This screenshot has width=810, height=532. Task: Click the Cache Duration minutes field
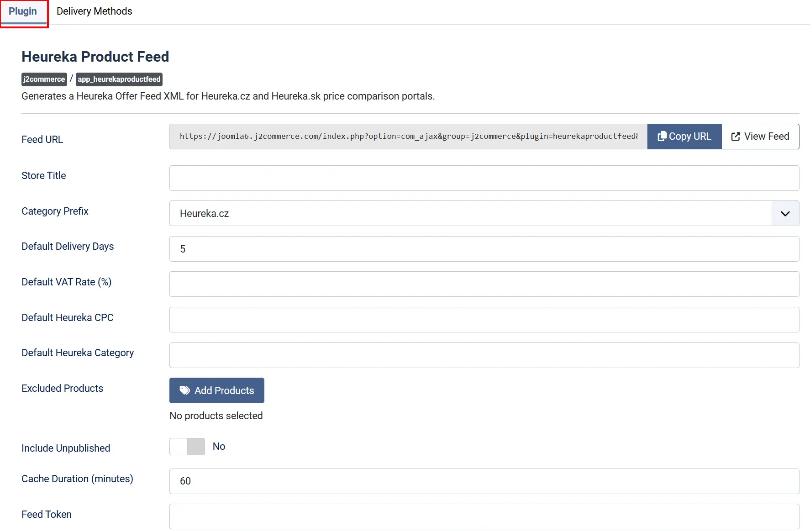click(484, 481)
